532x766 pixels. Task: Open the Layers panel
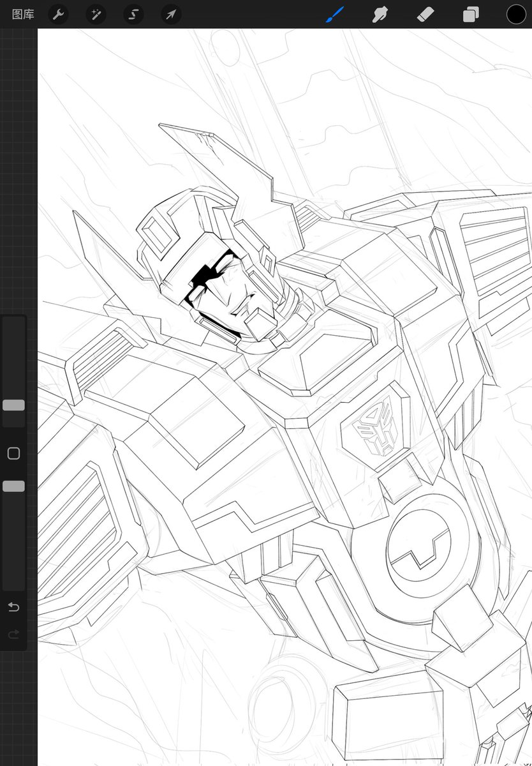471,14
